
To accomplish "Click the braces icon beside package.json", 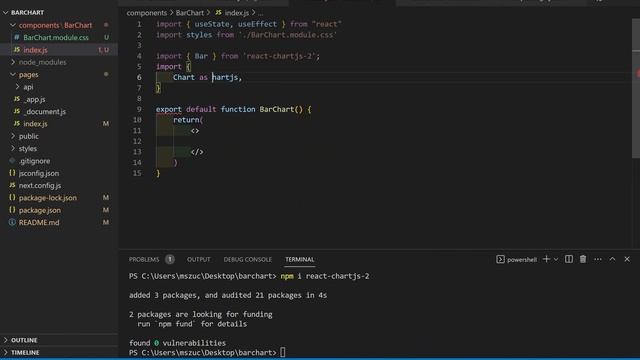I will [x=12, y=210].
